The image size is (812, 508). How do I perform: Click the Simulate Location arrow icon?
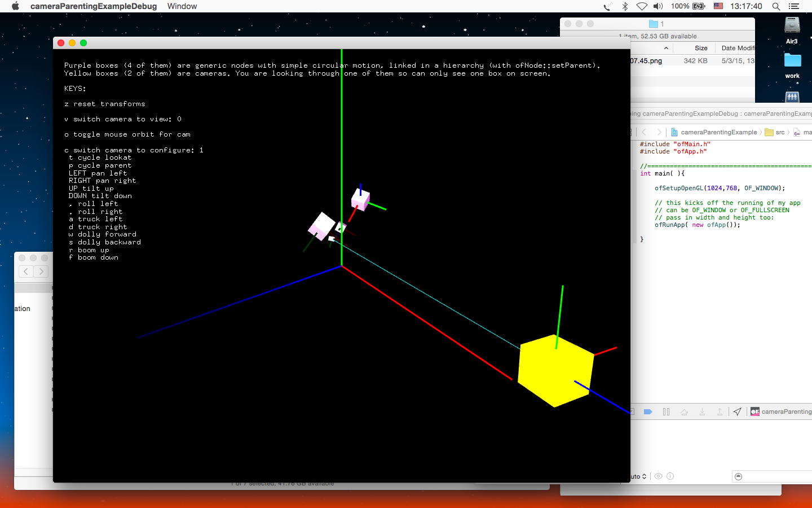738,411
